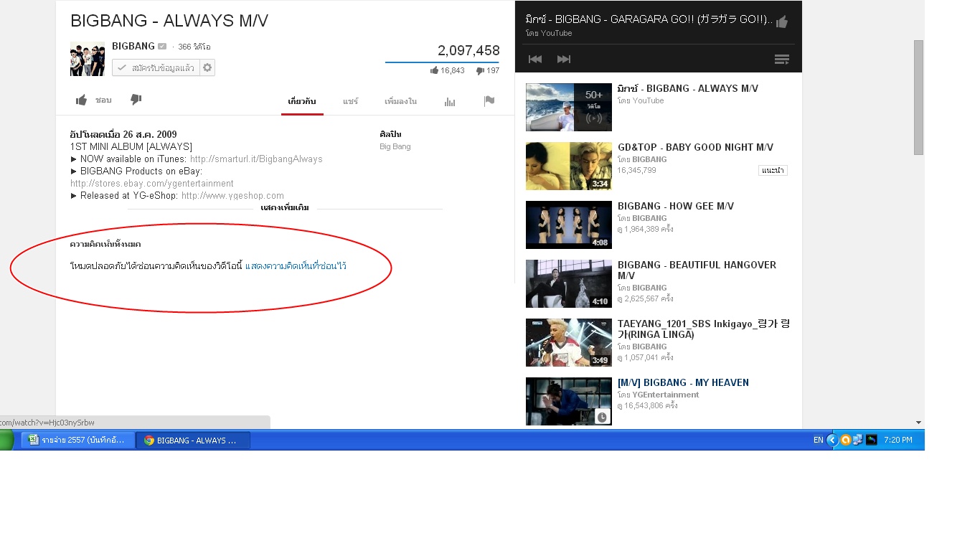Screen dimensions: 980x551
Task: Open title BIGBANG - HOW GEE M/V
Action: (x=676, y=206)
